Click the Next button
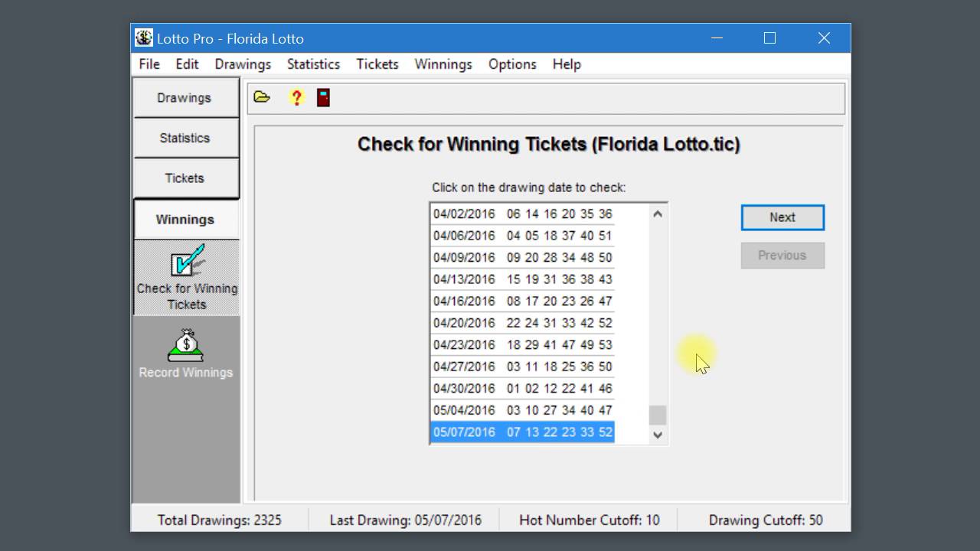Viewport: 980px width, 551px height. coord(782,217)
